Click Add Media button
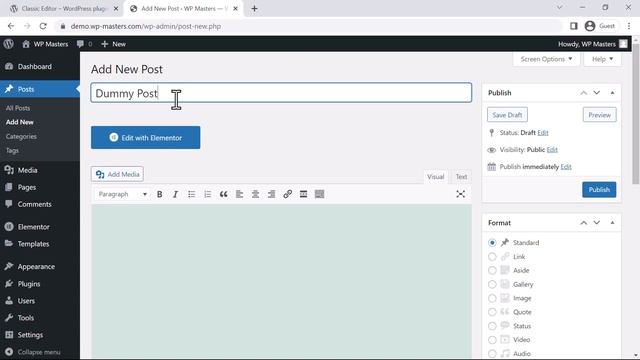This screenshot has width=640, height=360. coord(117,174)
